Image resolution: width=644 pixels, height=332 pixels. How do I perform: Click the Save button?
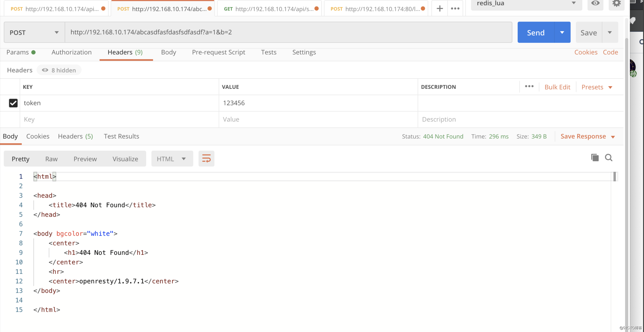pos(588,33)
